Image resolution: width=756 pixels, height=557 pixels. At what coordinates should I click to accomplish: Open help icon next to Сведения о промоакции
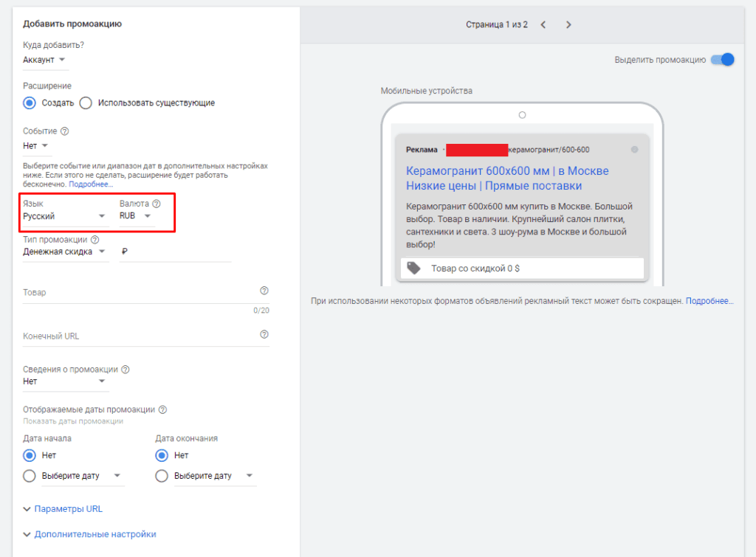126,370
